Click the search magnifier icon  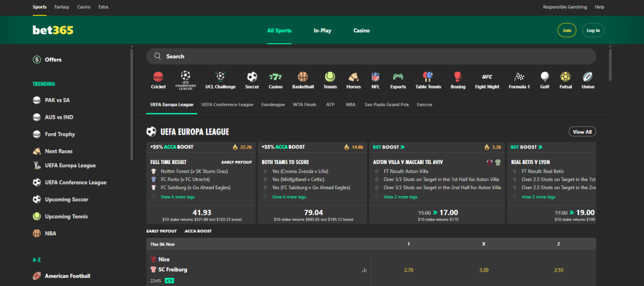[x=157, y=56]
